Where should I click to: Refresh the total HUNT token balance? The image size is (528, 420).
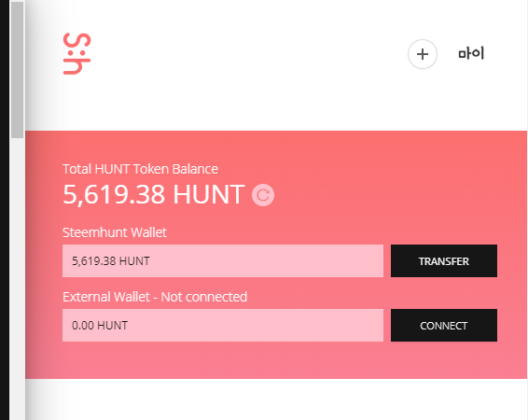(263, 195)
